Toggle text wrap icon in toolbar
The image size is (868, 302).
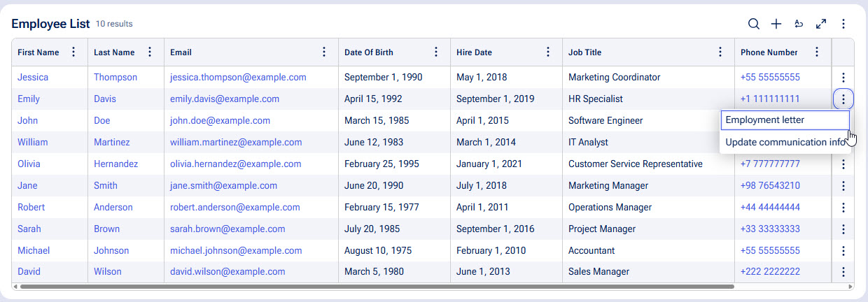pyautogui.click(x=799, y=24)
